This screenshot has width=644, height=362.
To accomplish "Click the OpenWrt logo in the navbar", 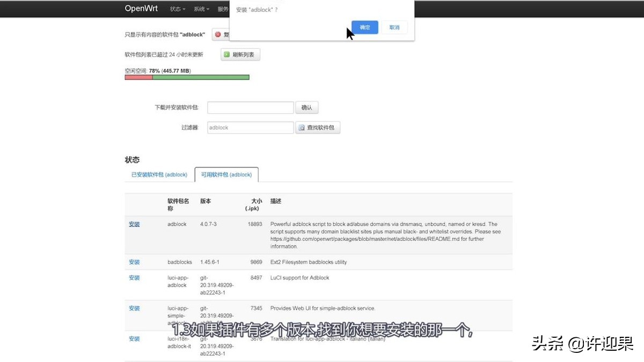I will tap(141, 8).
